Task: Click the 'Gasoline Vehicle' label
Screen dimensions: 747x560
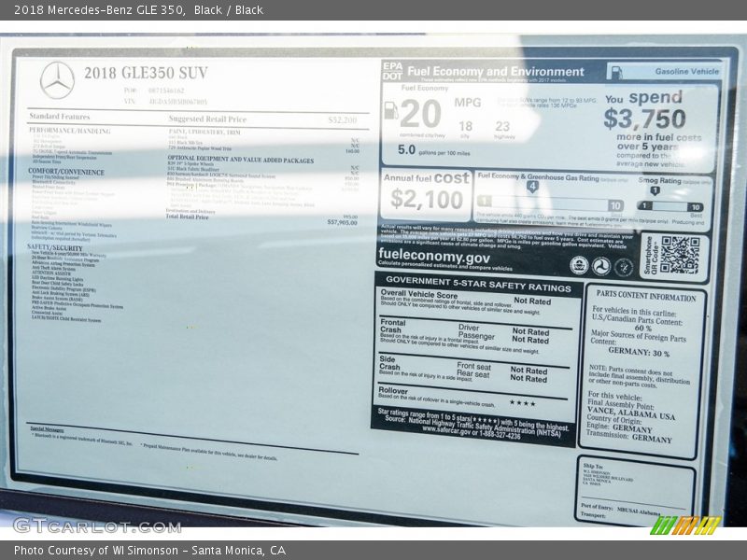Action: [x=686, y=72]
